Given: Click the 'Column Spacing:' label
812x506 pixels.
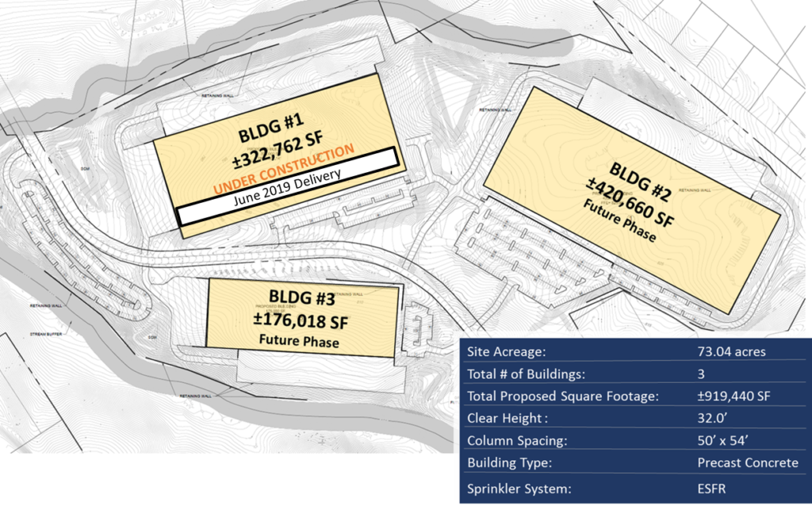Looking at the screenshot, I should coord(517,441).
